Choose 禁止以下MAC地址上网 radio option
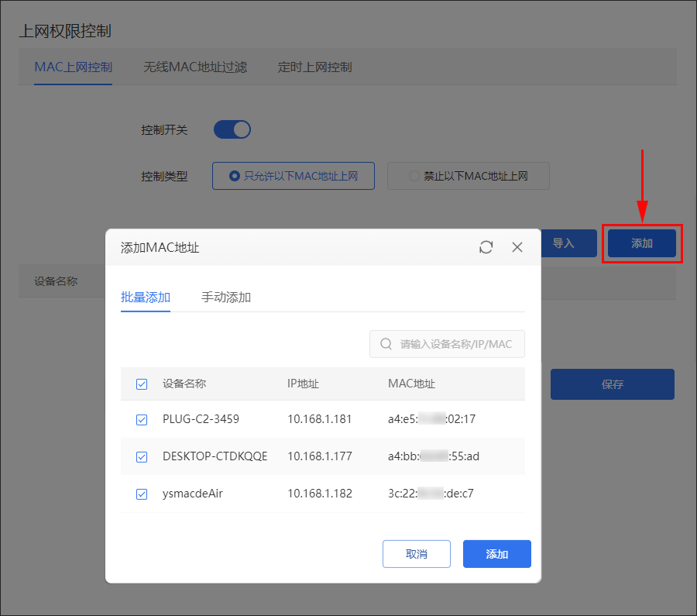The height and width of the screenshot is (616, 697). (x=469, y=176)
